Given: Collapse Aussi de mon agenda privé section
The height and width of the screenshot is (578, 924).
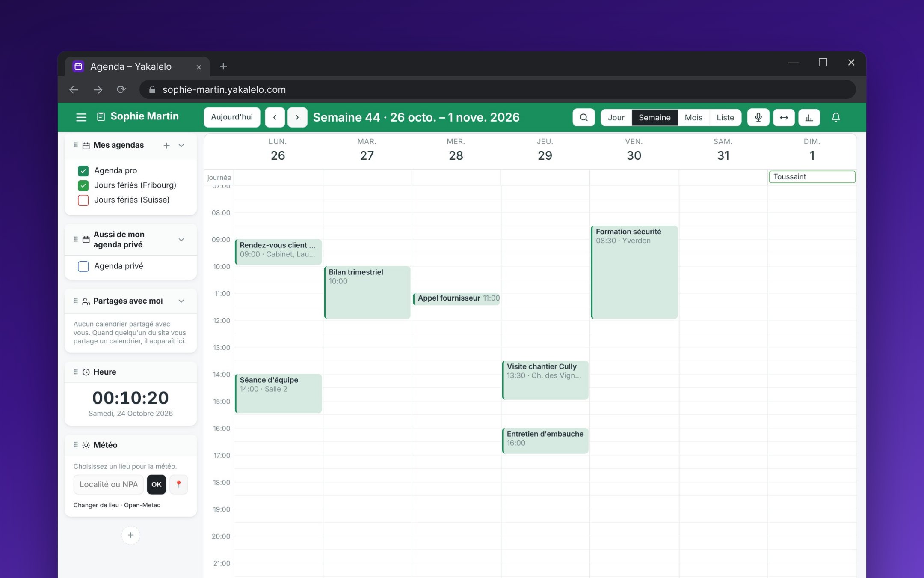Looking at the screenshot, I should point(181,240).
